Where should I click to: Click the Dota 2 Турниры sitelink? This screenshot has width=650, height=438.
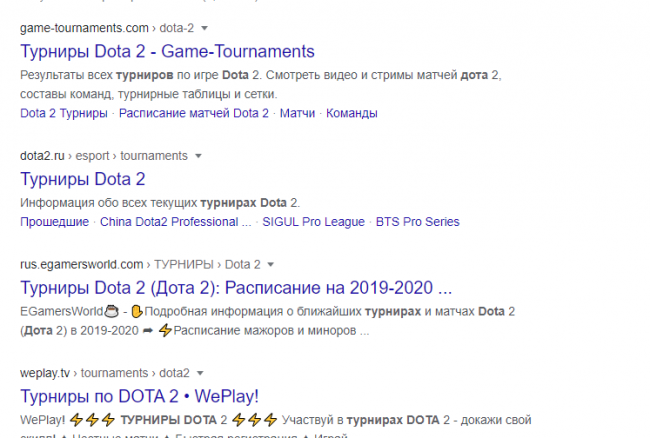coord(64,113)
